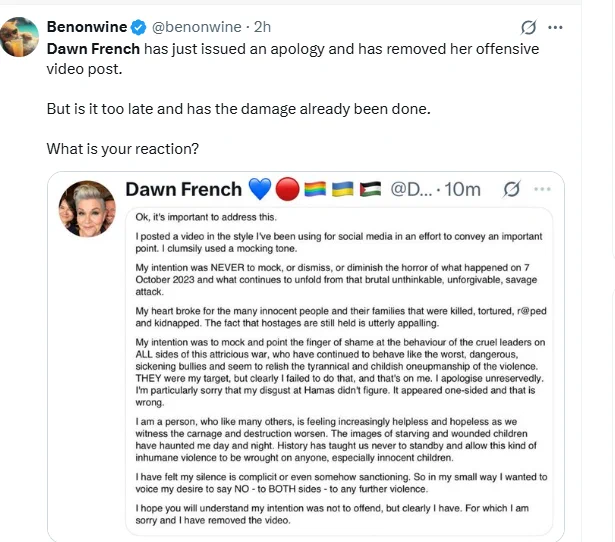Click the bold Dawn French mention
615x542 pixels.
93,49
